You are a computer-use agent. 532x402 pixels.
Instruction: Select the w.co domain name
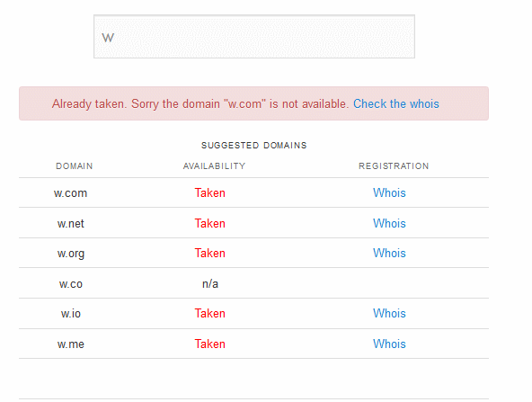point(71,284)
